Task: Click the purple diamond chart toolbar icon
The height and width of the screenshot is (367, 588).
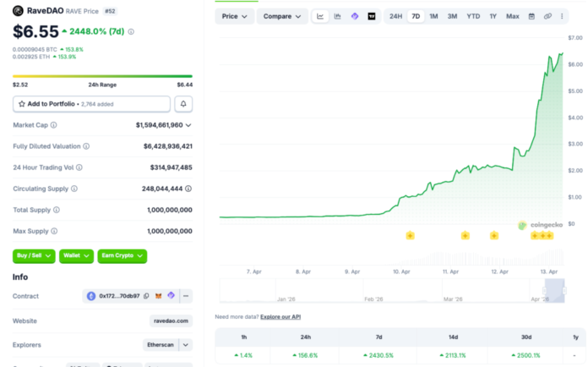Action: coord(355,16)
